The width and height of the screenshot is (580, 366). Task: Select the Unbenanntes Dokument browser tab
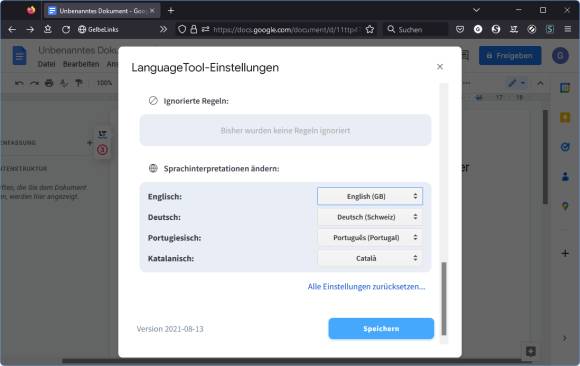click(x=102, y=11)
